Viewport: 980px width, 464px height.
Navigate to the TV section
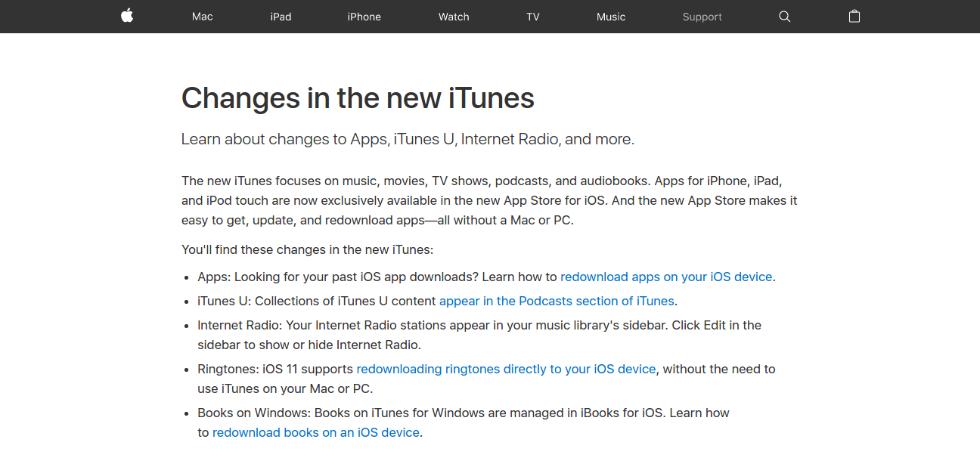tap(533, 17)
